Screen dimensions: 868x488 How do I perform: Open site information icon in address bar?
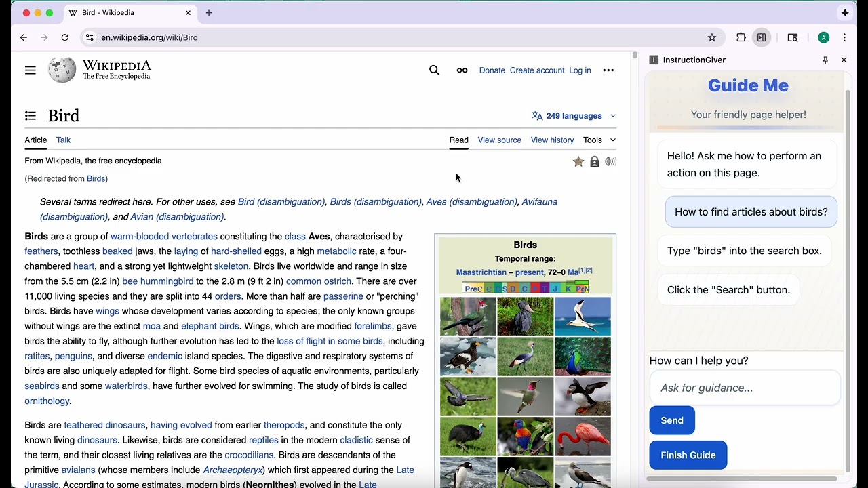90,37
